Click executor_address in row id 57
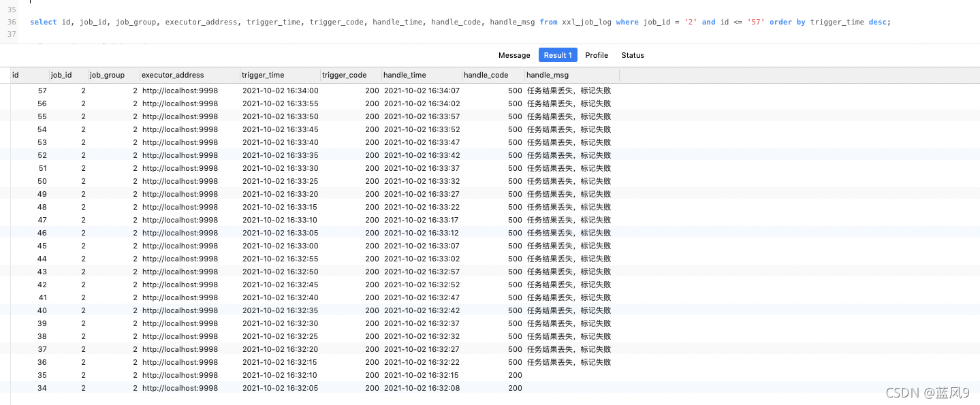The width and height of the screenshot is (980, 405). coord(180,91)
